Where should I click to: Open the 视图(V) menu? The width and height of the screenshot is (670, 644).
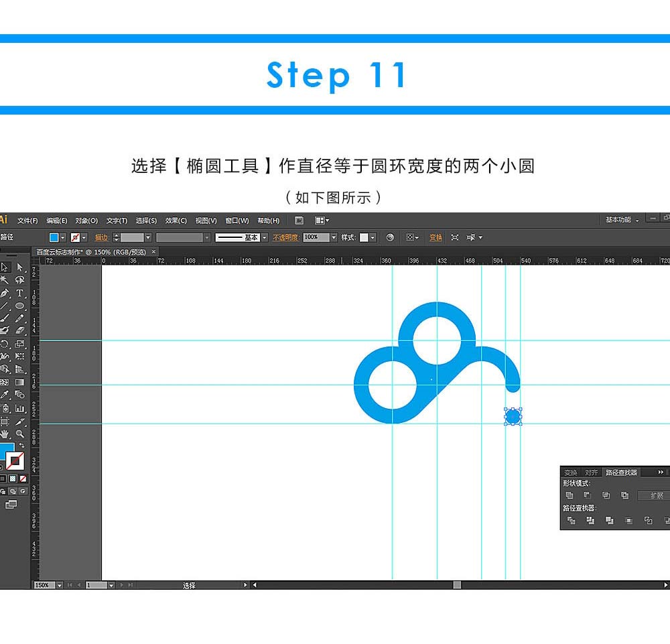pos(206,220)
